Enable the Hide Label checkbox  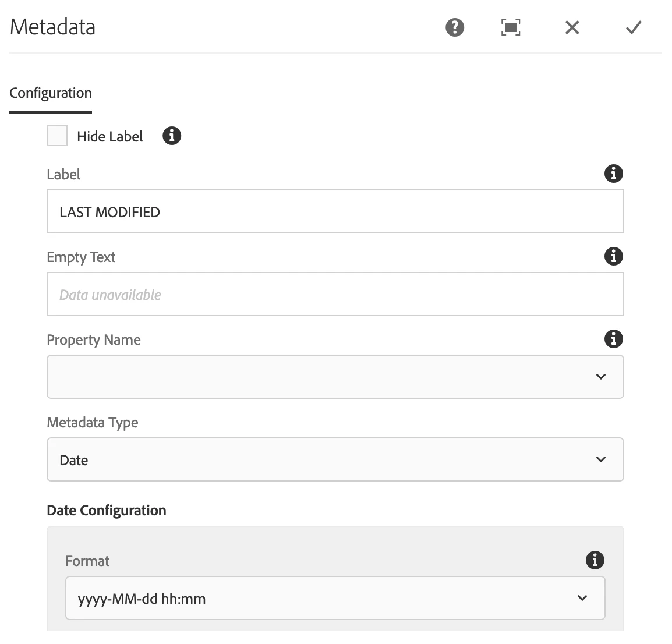click(x=57, y=136)
